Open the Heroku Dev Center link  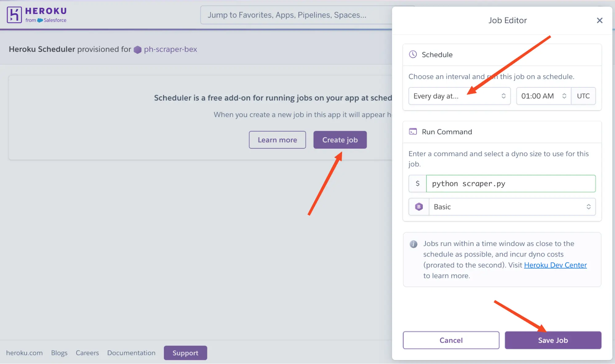click(555, 265)
